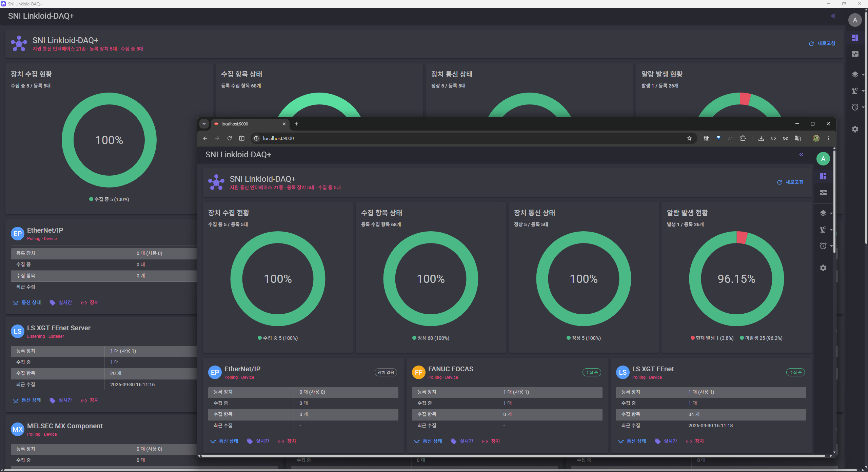The height and width of the screenshot is (472, 868).
Task: Toggle legend 수집 중 5 (100%) in background app
Action: pyautogui.click(x=109, y=199)
